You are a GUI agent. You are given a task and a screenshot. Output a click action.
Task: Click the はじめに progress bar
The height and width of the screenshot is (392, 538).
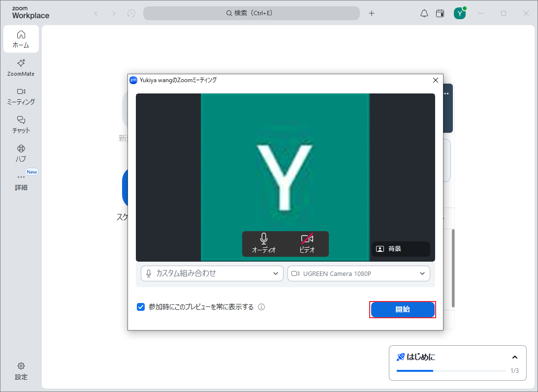click(451, 371)
